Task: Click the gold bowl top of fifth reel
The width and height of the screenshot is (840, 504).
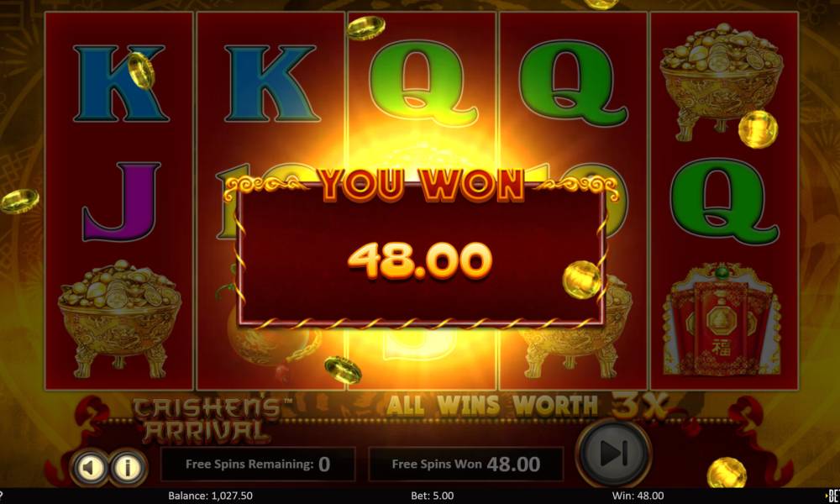Action: [722, 81]
